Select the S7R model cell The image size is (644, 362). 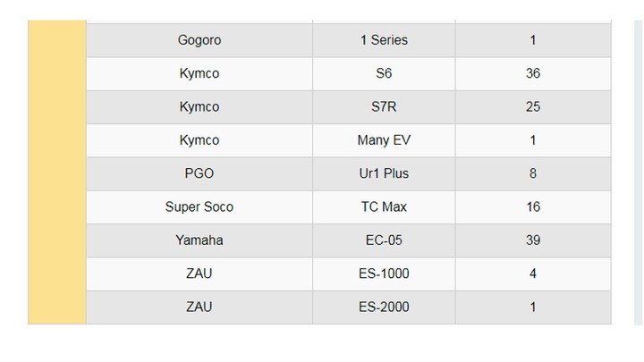pyautogui.click(x=384, y=107)
